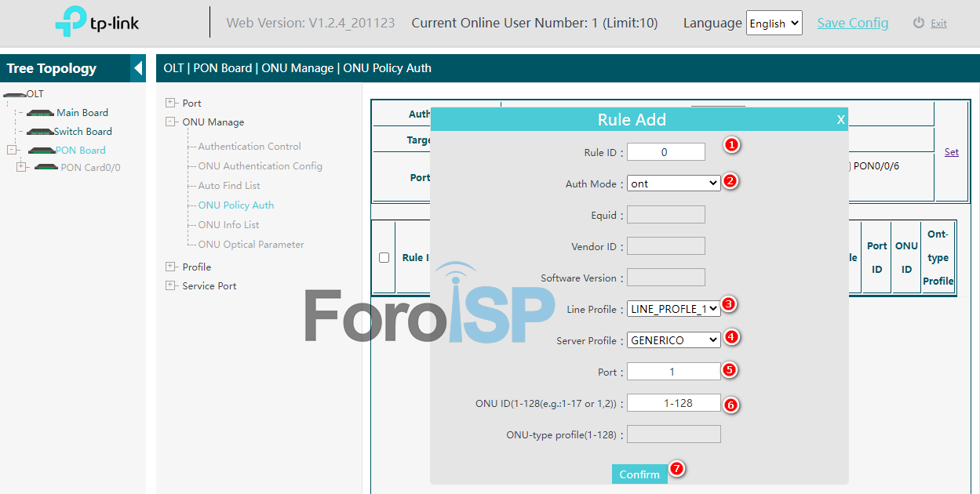Open the Auth Mode dropdown

(673, 183)
